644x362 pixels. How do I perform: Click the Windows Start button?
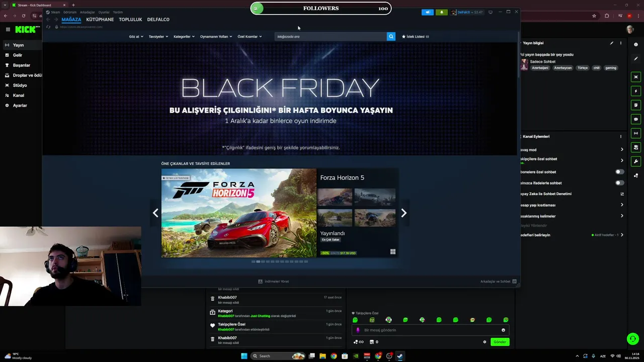pos(244,356)
